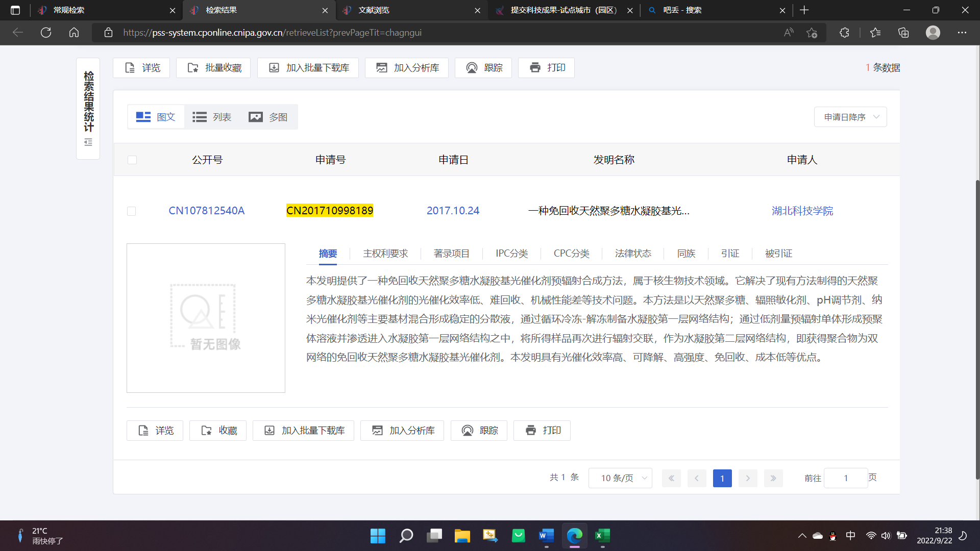The width and height of the screenshot is (980, 551).
Task: Select the 列表 list view
Action: 212,117
